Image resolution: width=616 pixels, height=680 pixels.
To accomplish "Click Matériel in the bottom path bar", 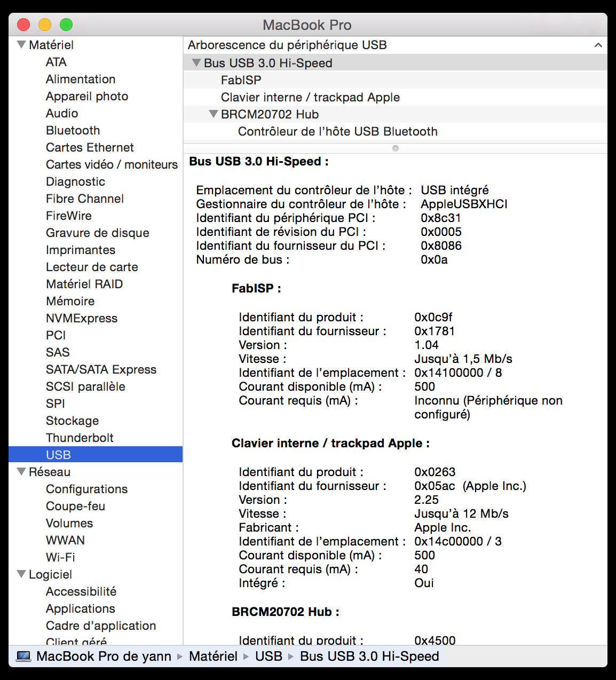I will pyautogui.click(x=213, y=657).
